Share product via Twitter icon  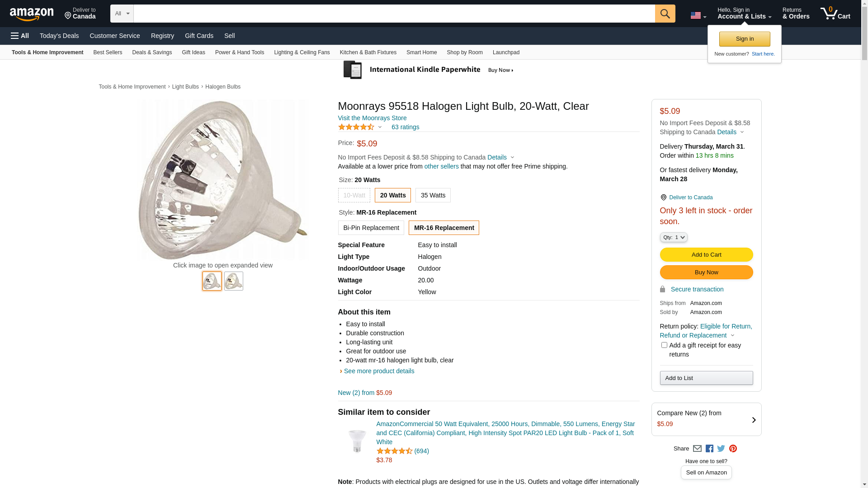(721, 449)
